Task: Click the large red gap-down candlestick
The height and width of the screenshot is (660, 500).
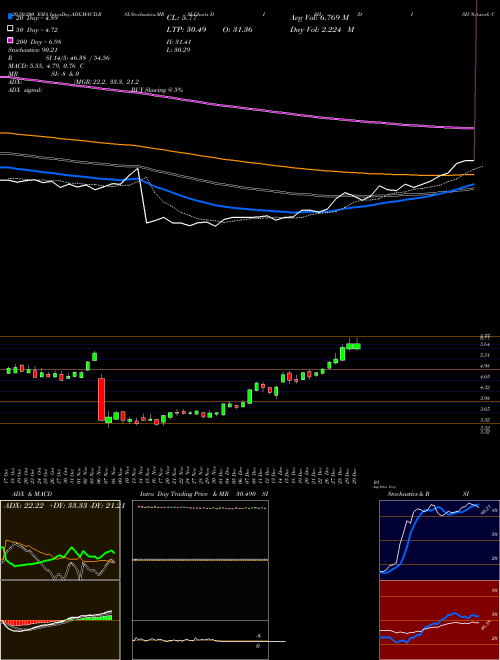Action: click(101, 399)
